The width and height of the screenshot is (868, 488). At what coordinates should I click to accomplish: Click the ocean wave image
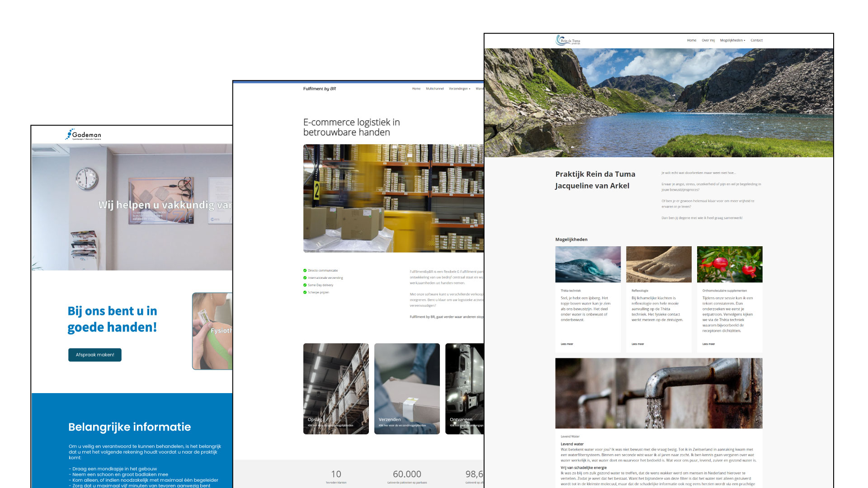(588, 264)
